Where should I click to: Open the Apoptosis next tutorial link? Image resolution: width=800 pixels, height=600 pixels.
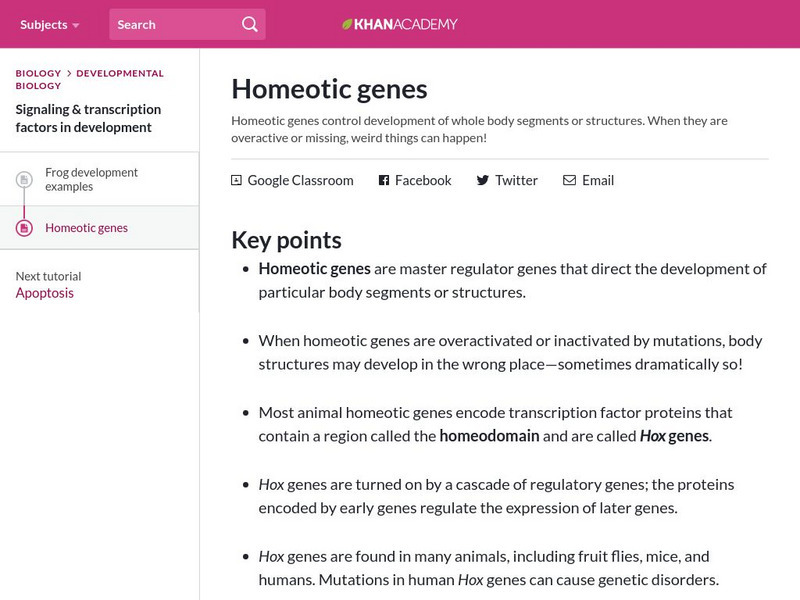point(45,293)
